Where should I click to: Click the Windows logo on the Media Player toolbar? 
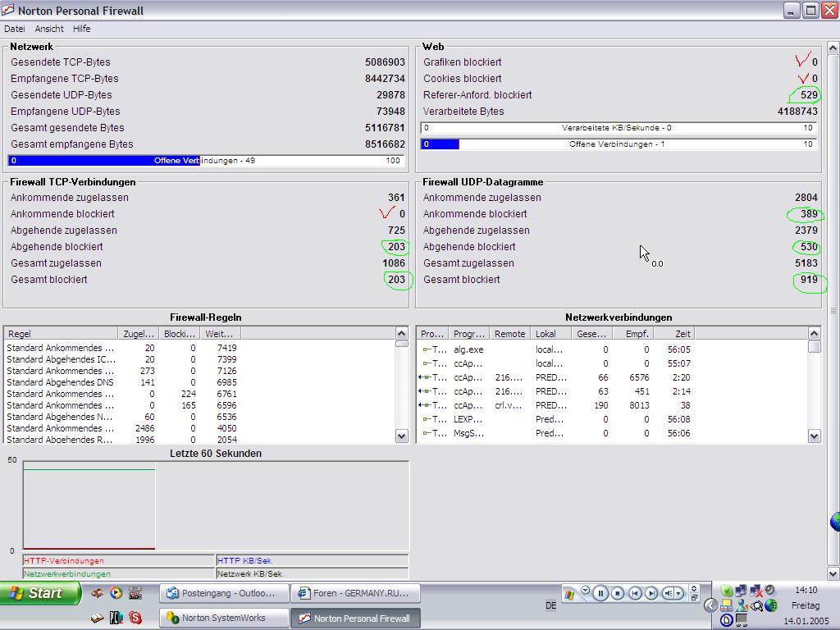[569, 595]
